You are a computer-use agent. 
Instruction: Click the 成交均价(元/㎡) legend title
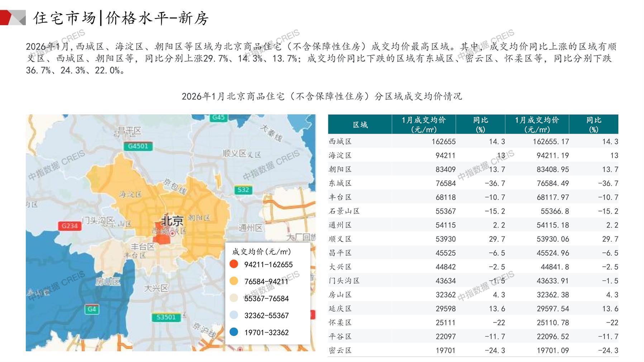tap(261, 252)
